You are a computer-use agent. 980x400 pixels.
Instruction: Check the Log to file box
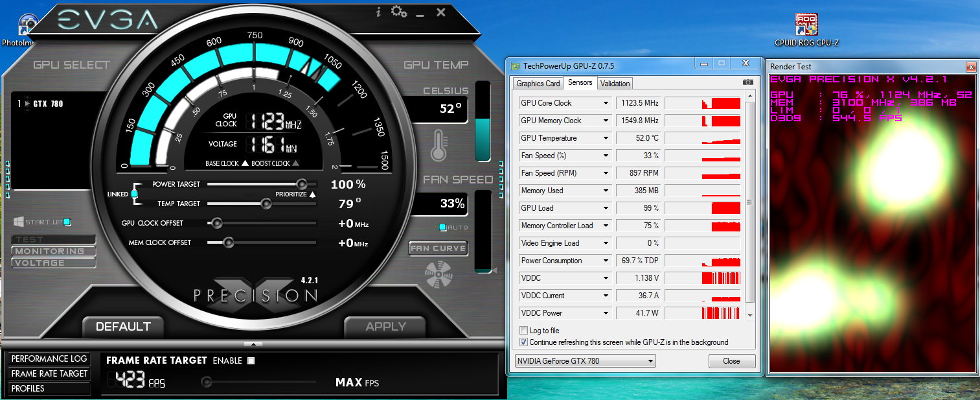tap(523, 330)
